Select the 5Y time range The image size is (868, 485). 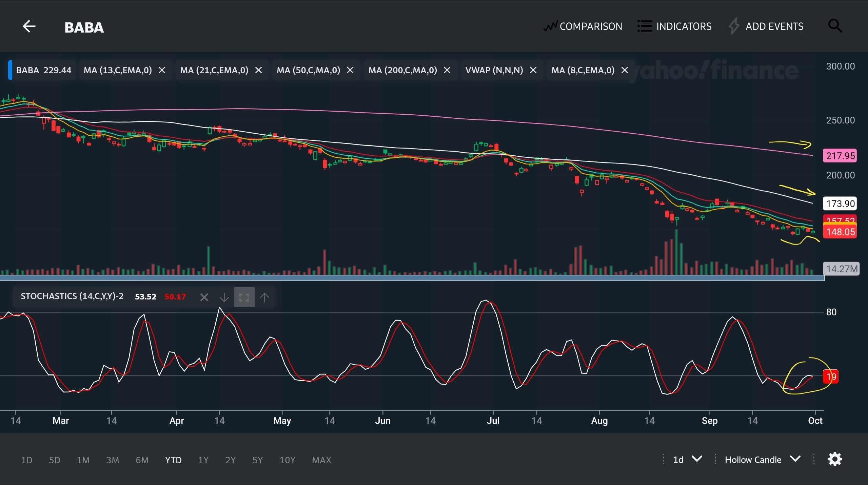coord(257,460)
